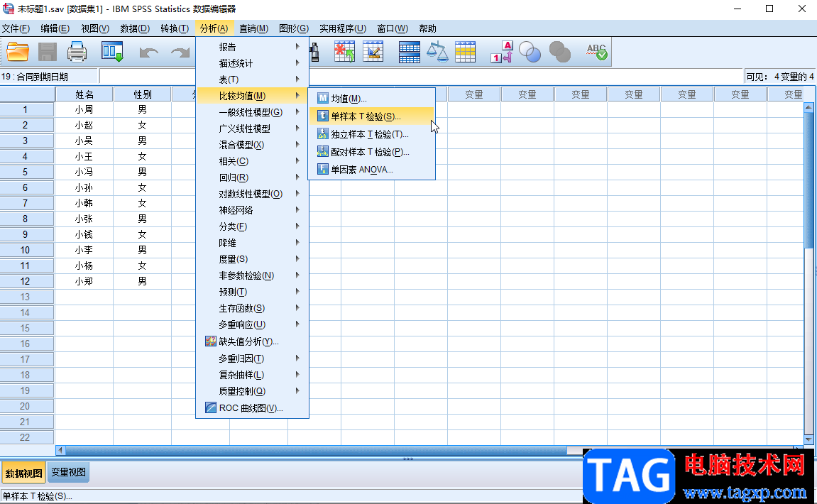This screenshot has width=817, height=504.
Task: Click the Recall recent dialogs icon
Action: (112, 52)
